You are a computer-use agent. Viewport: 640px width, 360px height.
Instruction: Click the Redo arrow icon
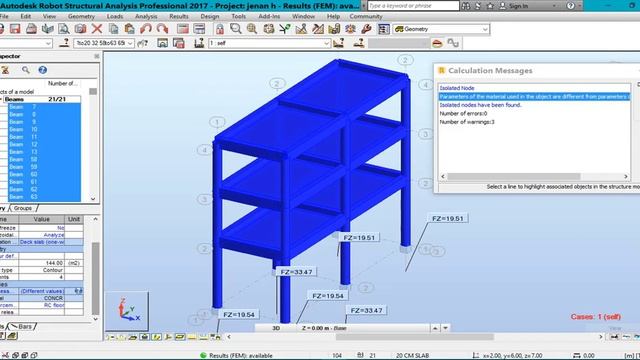click(x=162, y=29)
